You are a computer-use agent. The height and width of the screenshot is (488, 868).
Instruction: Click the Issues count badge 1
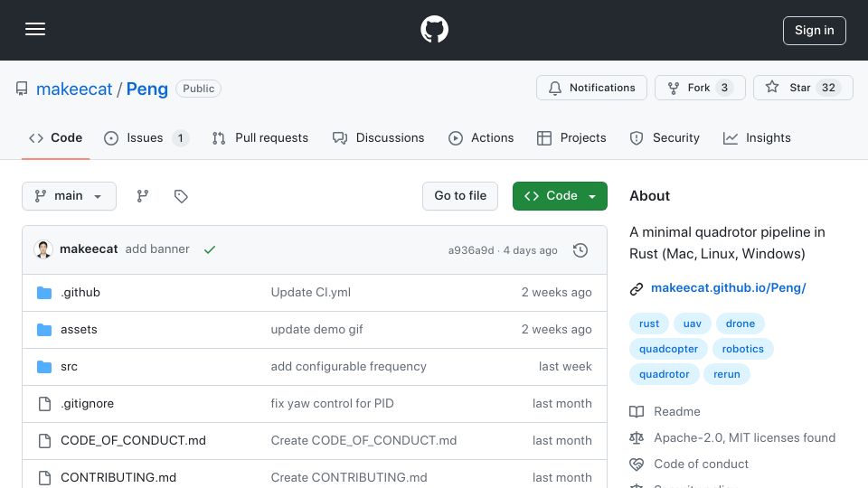point(181,137)
